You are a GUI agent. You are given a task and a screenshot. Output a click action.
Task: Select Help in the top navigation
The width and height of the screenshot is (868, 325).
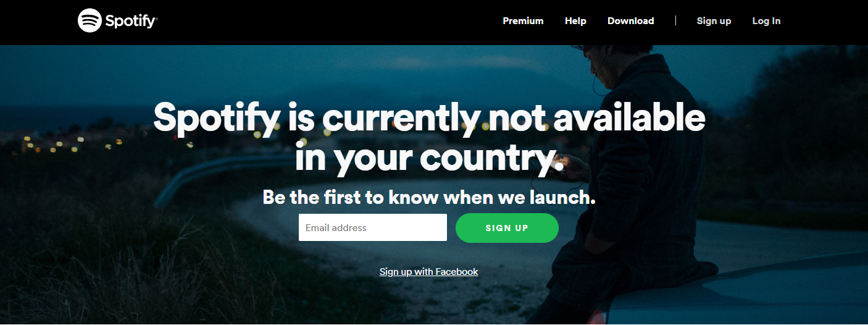575,21
